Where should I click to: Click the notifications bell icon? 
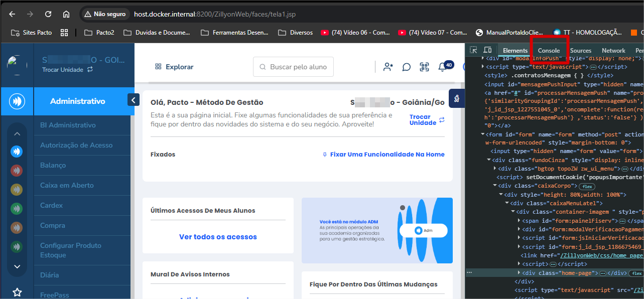click(x=442, y=67)
